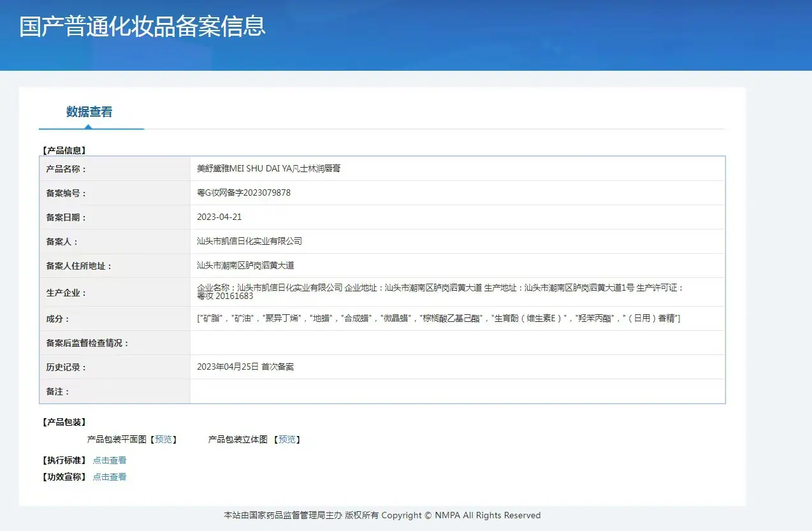812x531 pixels.
Task: Click the page title 国产普通化妆品备案信息
Action: (142, 27)
